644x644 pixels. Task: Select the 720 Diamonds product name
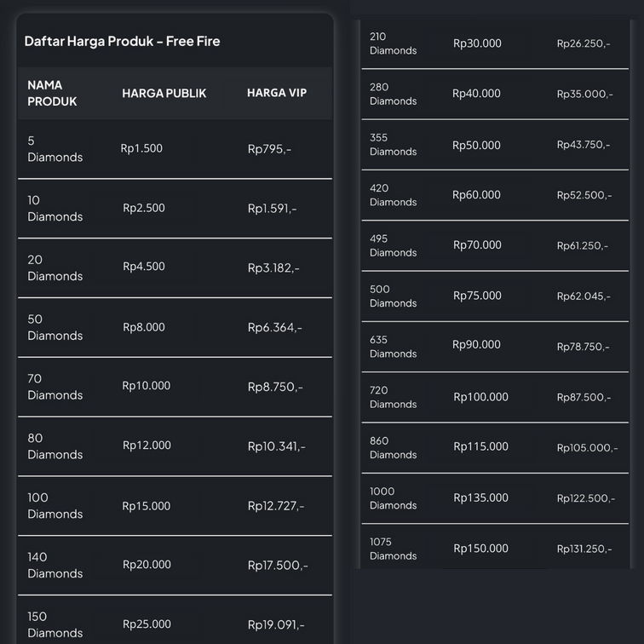393,397
